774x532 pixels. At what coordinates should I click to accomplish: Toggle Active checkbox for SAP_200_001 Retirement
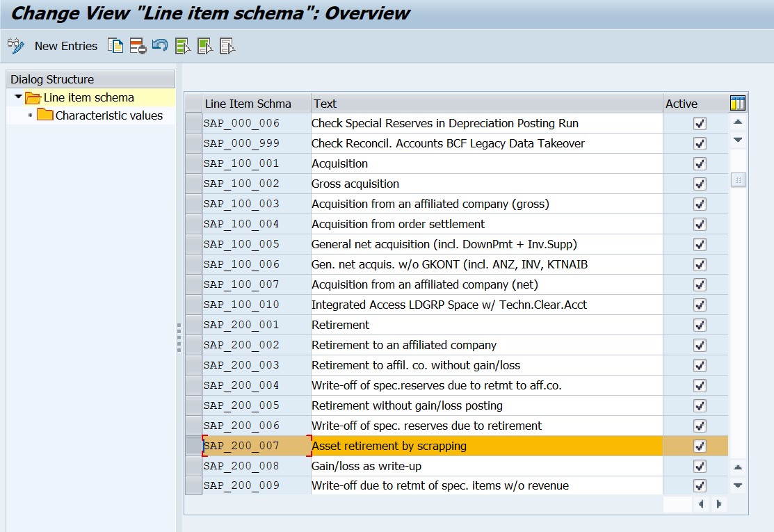click(x=700, y=325)
